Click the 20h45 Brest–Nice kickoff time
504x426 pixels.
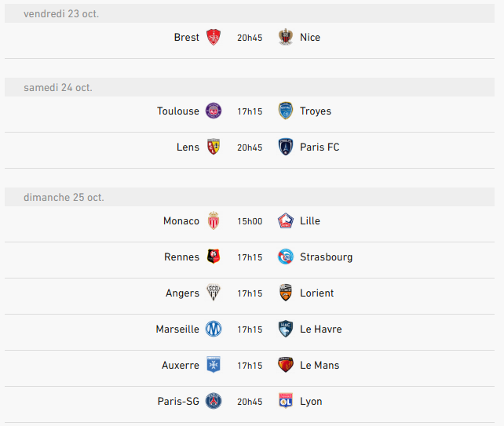point(250,38)
